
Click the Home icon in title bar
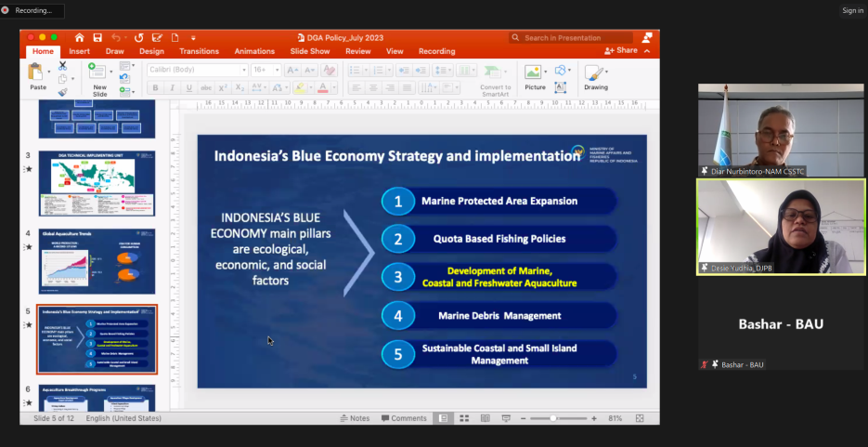click(x=79, y=38)
